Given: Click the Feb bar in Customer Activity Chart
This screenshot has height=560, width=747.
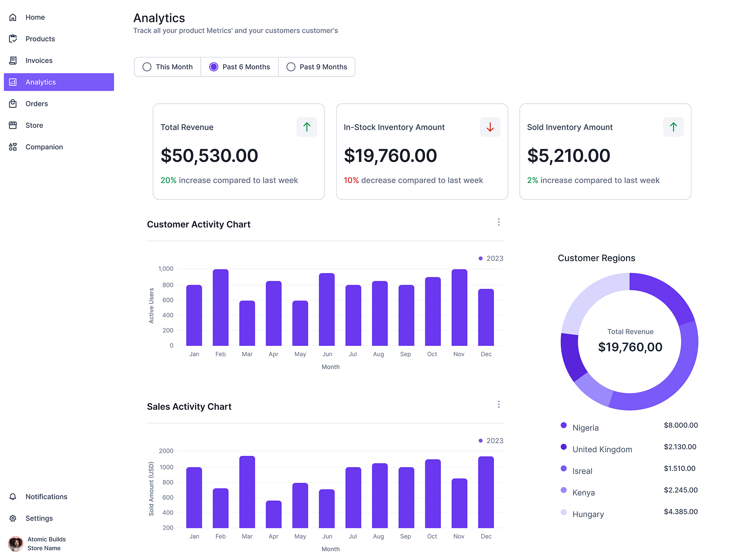Looking at the screenshot, I should pyautogui.click(x=221, y=308).
